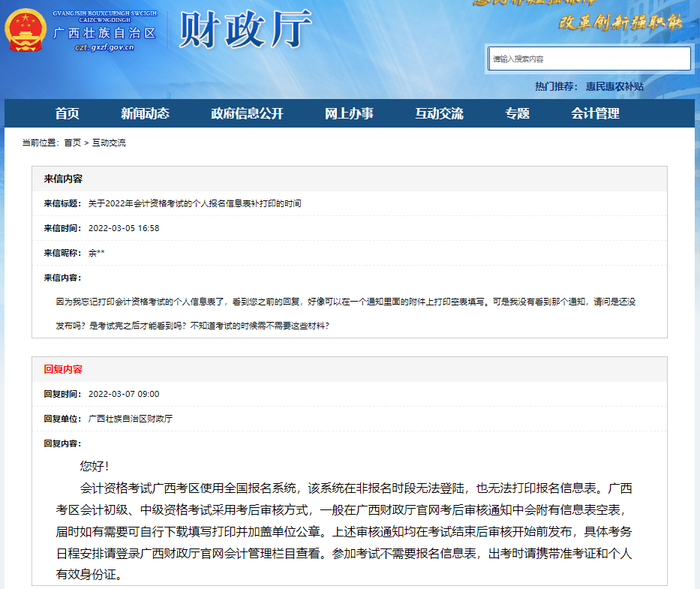The width and height of the screenshot is (700, 589).
Task: Select the 互动交流 navigation tab
Action: point(439,113)
